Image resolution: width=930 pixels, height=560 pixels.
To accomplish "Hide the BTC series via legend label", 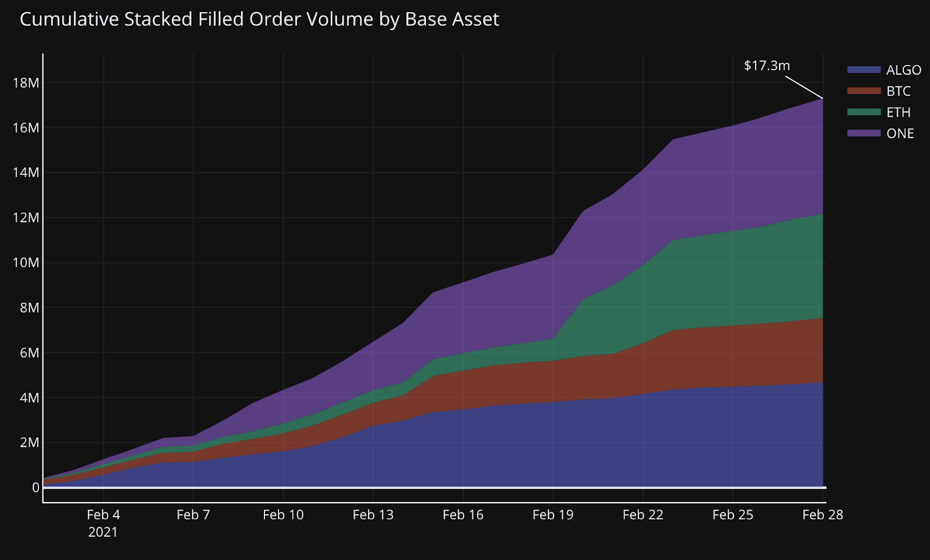I will [898, 91].
